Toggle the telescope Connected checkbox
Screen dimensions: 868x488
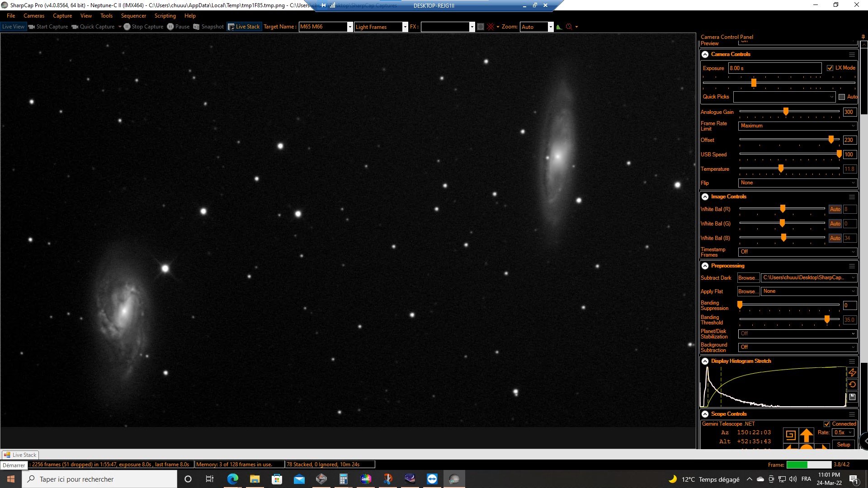(x=827, y=424)
